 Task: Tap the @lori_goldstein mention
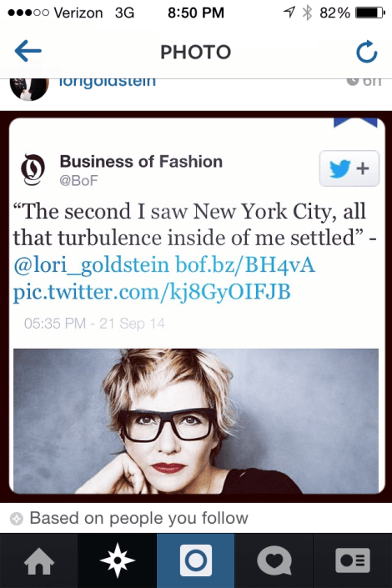[91, 265]
